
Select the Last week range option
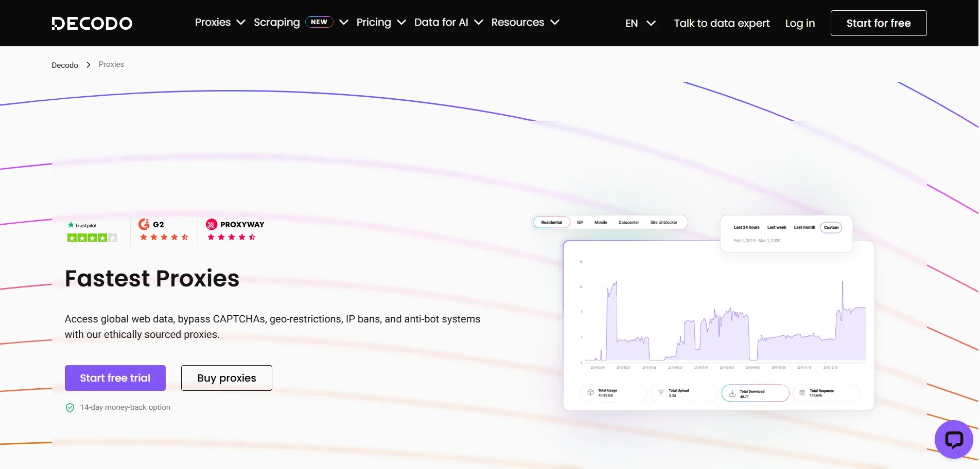776,227
